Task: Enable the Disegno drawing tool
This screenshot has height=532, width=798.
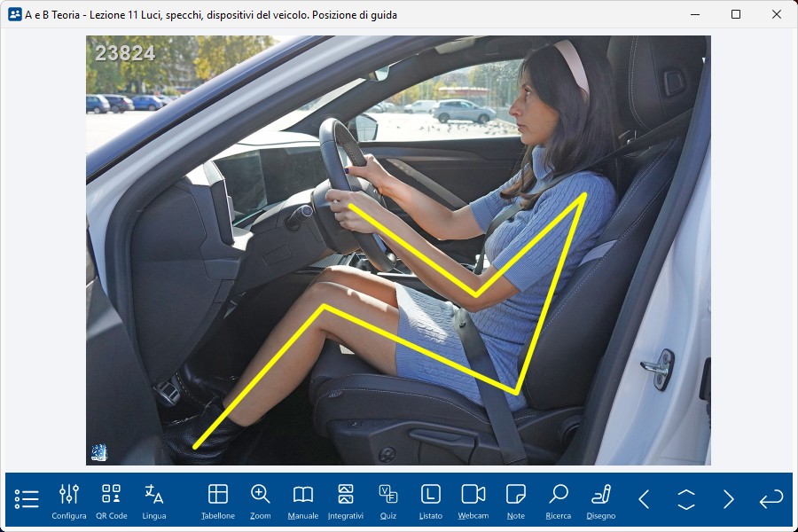Action: coord(601,500)
